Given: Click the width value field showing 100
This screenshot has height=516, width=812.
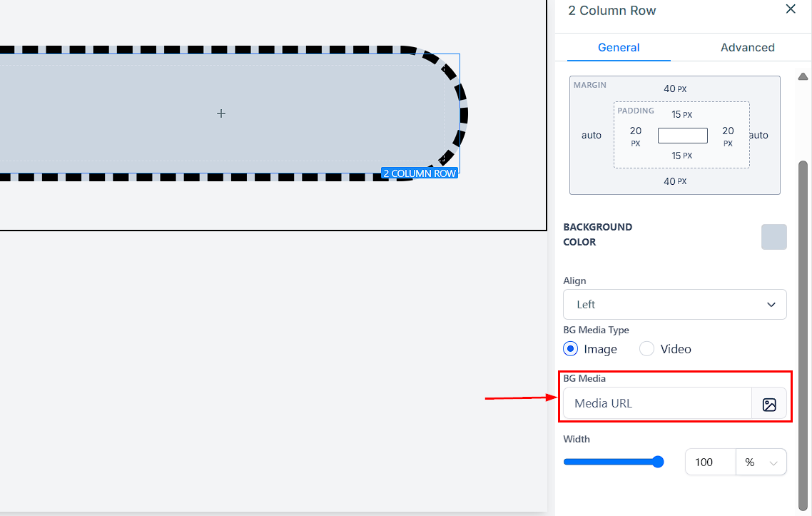Looking at the screenshot, I should [x=709, y=462].
